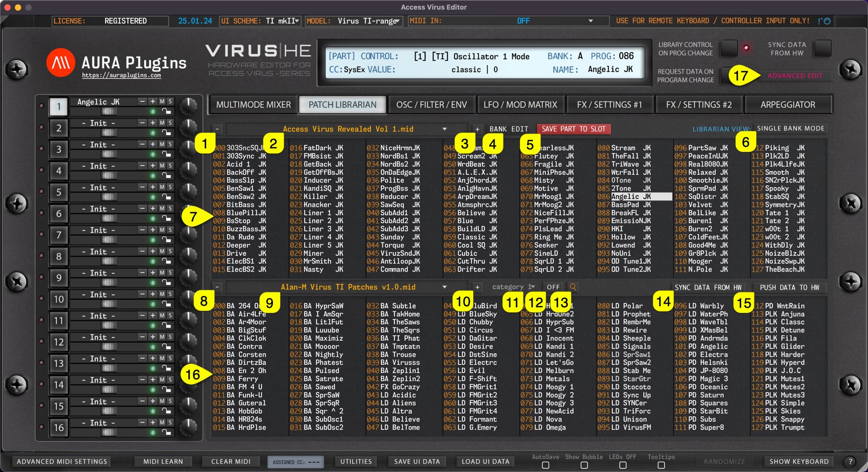Image resolution: width=868 pixels, height=472 pixels.
Task: Click the volume knob for part 1
Action: pos(188,106)
